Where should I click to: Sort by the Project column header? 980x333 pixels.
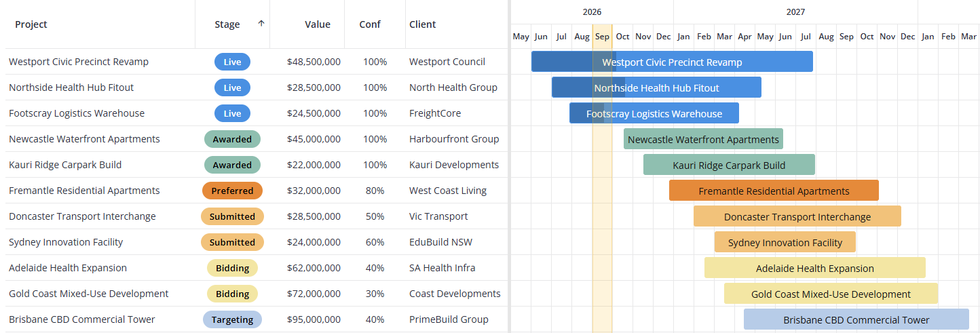31,24
